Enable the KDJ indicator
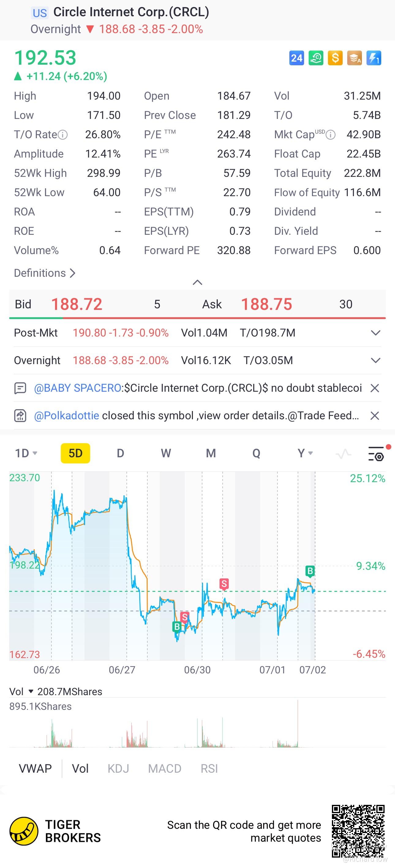This screenshot has height=868, width=395. pos(118,768)
